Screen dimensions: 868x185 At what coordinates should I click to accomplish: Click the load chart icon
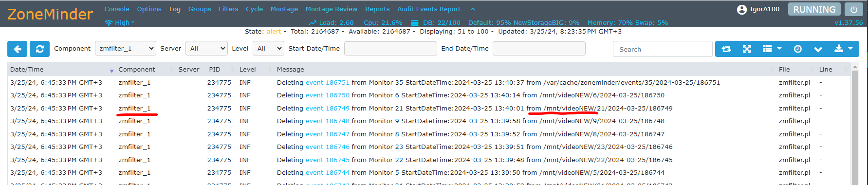(x=313, y=23)
